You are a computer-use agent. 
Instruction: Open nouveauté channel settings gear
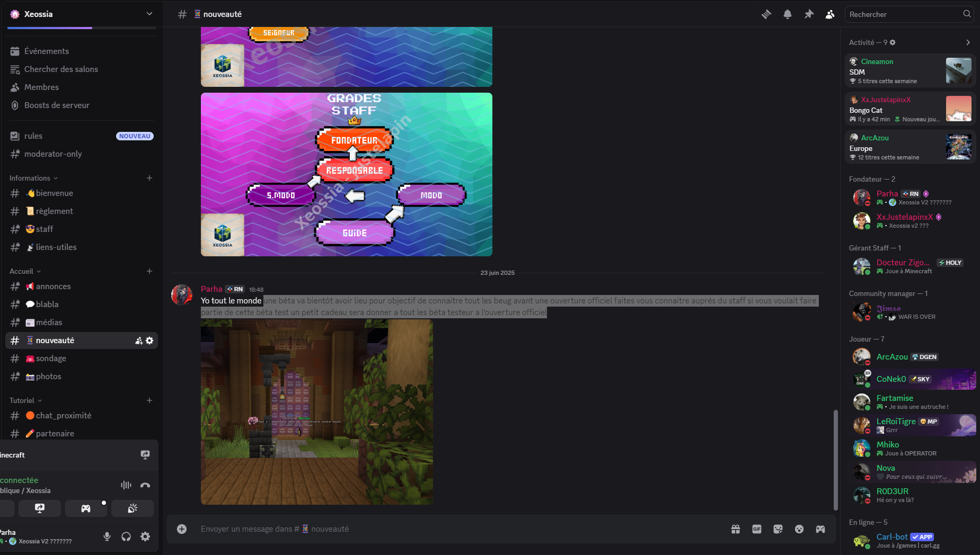(x=149, y=341)
